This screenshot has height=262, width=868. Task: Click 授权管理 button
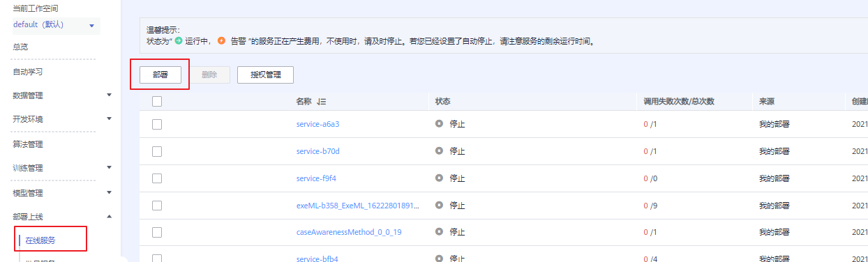click(x=265, y=75)
